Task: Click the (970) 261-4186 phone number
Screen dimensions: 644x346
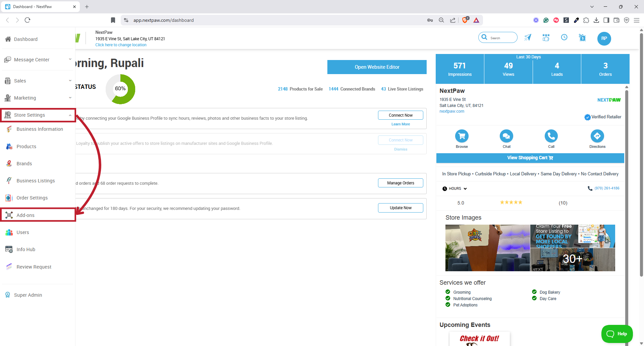Action: pos(607,188)
